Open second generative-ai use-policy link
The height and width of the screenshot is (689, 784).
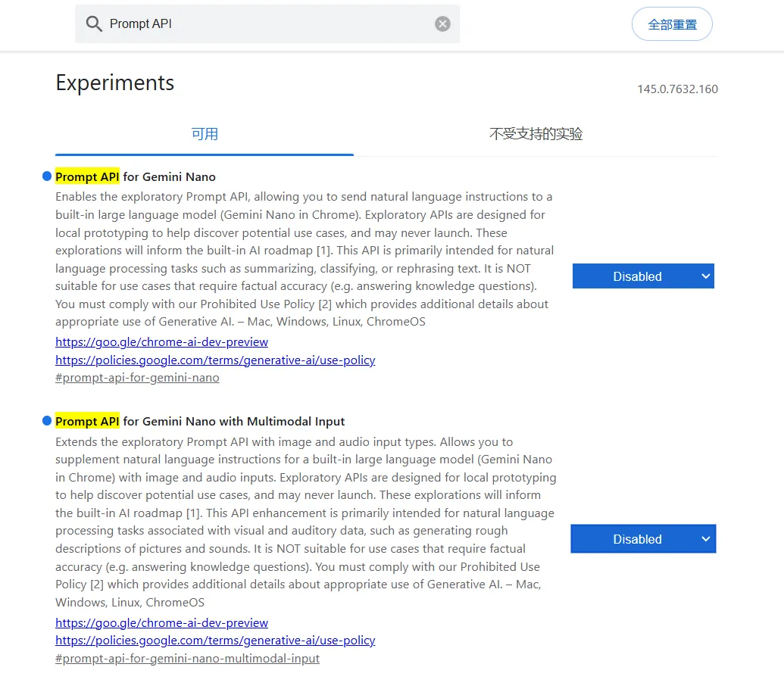click(x=215, y=640)
